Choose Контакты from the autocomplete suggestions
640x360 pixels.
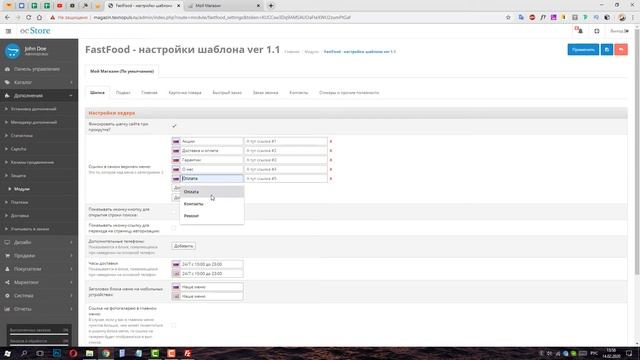[212, 204]
